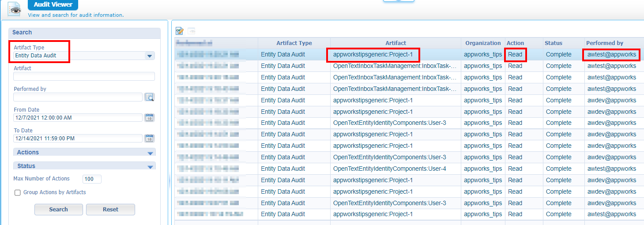The height and width of the screenshot is (225, 644).
Task: Open the To Date calendar picker
Action: pos(150,139)
